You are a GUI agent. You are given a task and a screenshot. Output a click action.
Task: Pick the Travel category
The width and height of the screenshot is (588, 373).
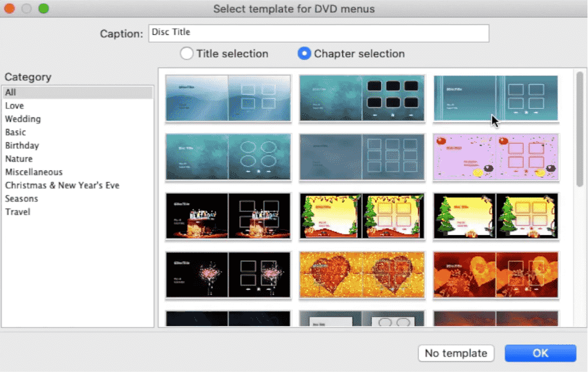pyautogui.click(x=18, y=212)
